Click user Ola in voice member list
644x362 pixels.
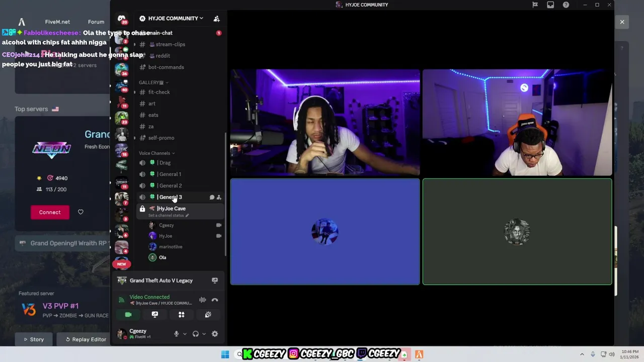pos(163,257)
